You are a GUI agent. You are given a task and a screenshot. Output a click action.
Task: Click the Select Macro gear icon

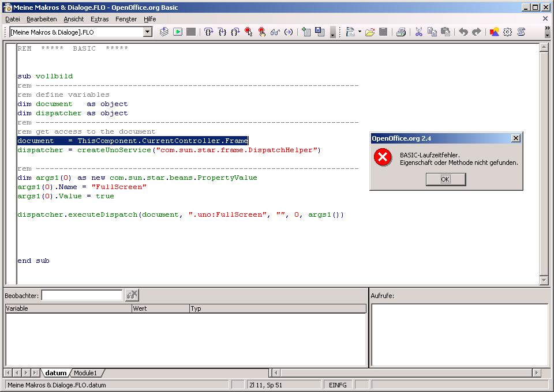pos(508,32)
